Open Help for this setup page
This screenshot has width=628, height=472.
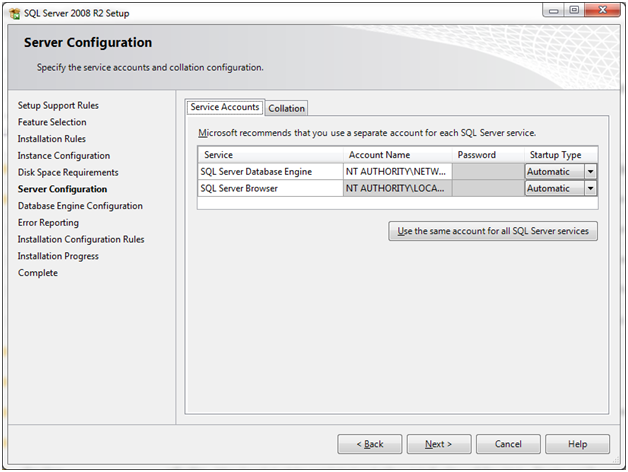click(578, 444)
